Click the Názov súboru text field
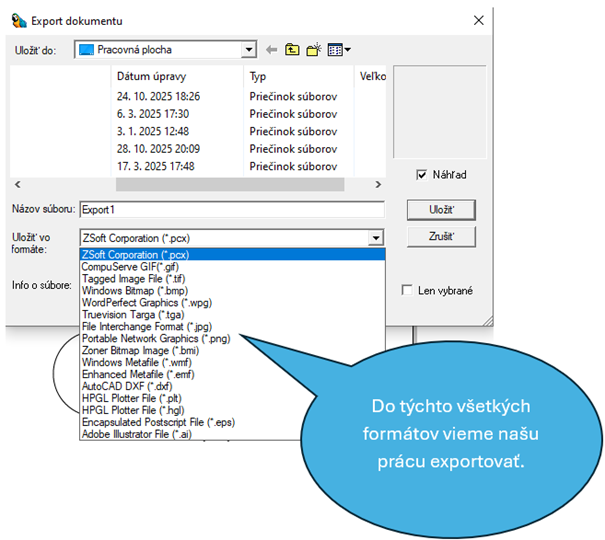605x540 pixels. [231, 210]
